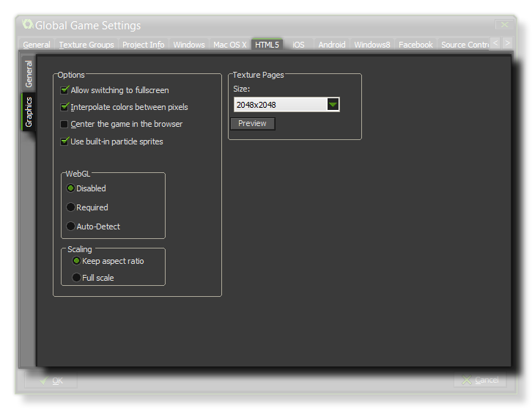This screenshot has width=532, height=409.
Task: Click the Cancel button
Action: 480,380
